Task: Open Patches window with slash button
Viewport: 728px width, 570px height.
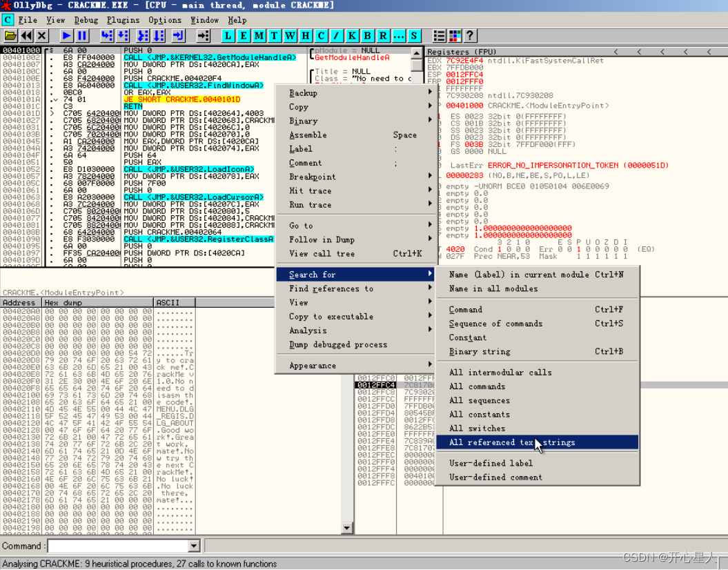Action: coord(337,36)
